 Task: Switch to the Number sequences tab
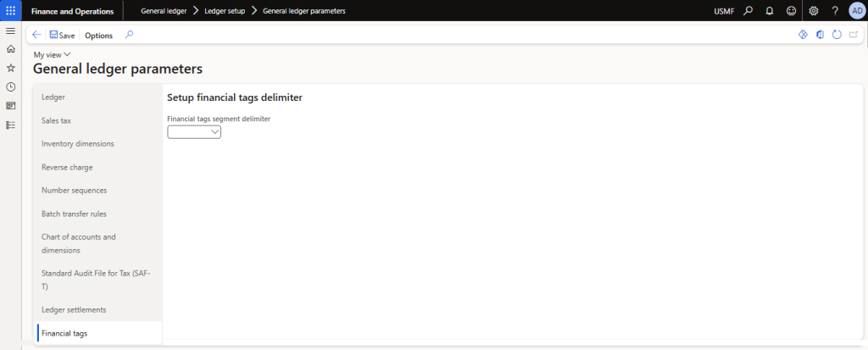[x=74, y=190]
